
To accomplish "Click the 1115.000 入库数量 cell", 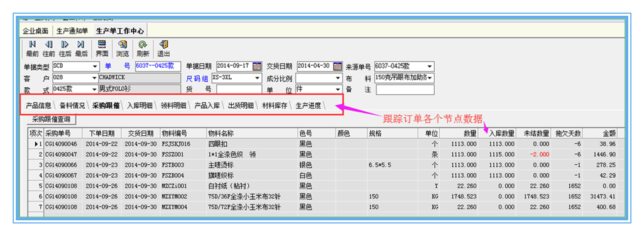I will [498, 154].
